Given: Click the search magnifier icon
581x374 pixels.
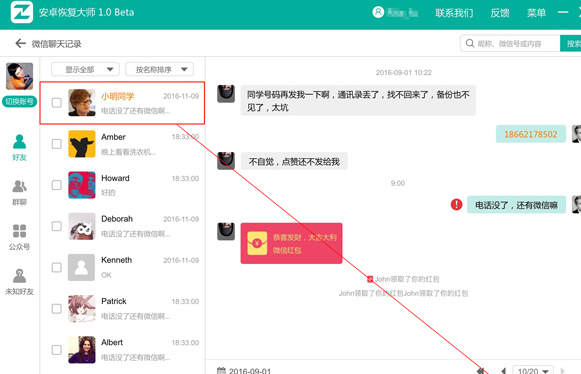Looking at the screenshot, I should click(470, 43).
